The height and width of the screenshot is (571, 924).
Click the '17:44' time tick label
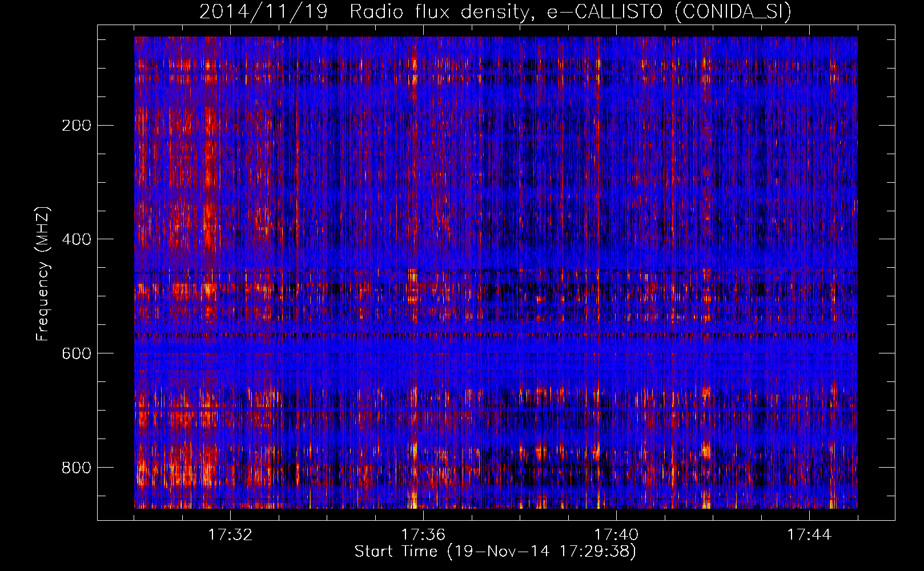coord(809,535)
